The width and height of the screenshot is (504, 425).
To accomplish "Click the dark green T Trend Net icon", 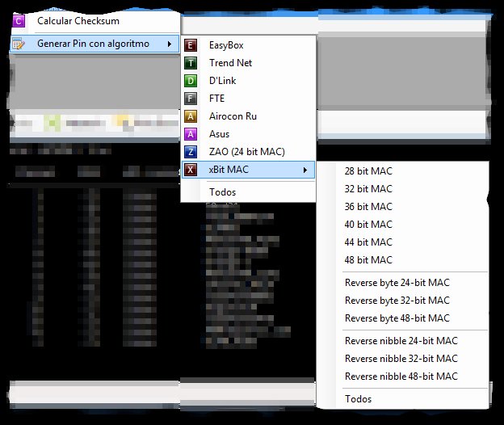I will point(191,63).
